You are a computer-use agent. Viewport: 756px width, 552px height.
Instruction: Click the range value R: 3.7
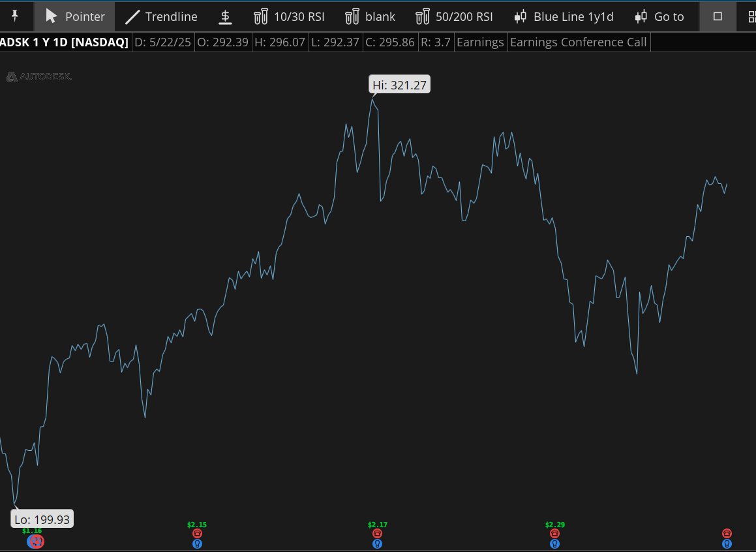(436, 42)
